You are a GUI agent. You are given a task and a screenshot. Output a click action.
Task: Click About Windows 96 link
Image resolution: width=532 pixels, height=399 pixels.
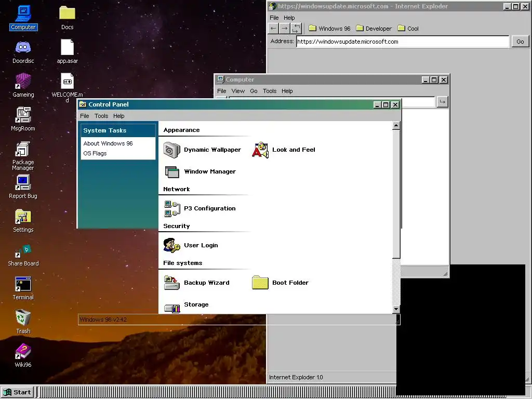coord(108,143)
